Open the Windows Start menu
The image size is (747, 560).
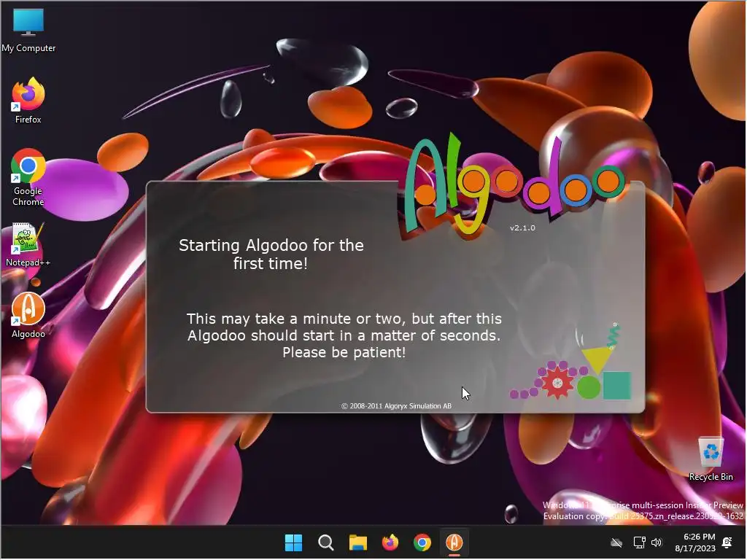point(293,542)
